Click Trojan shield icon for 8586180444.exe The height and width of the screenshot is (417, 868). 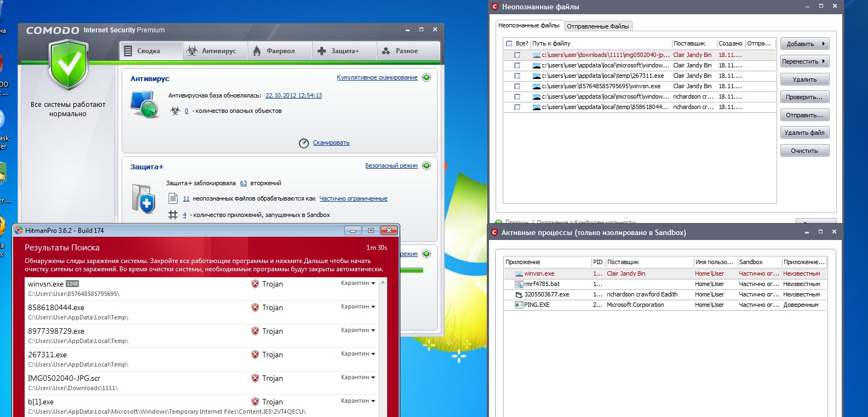[255, 307]
